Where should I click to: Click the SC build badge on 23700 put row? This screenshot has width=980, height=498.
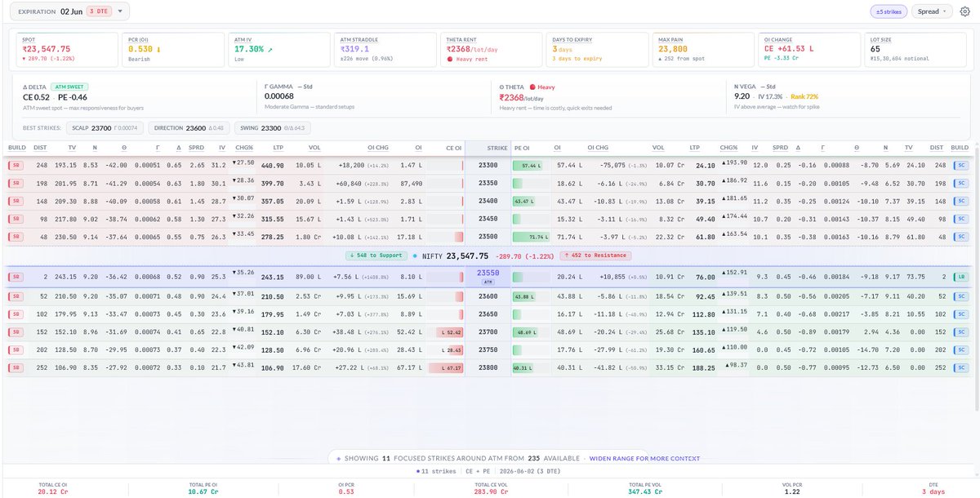click(960, 331)
